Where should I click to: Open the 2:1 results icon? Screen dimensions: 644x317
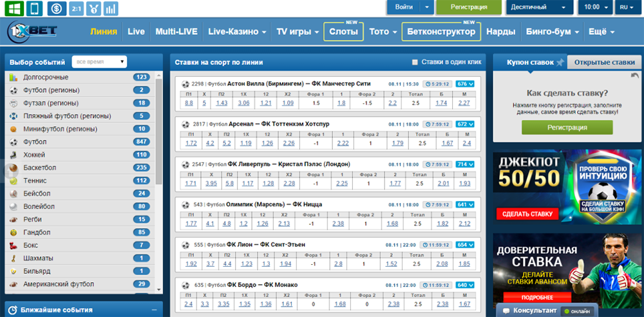[76, 8]
